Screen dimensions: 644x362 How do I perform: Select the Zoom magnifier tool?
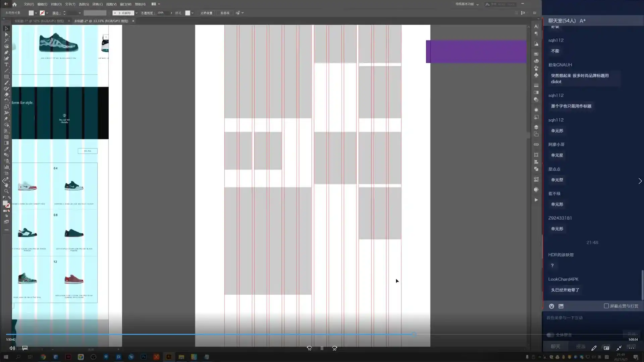tap(6, 191)
